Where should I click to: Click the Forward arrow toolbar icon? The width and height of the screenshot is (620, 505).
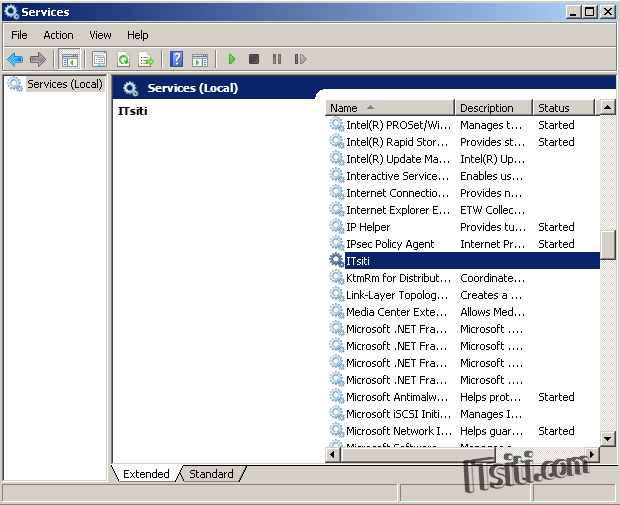pos(38,59)
